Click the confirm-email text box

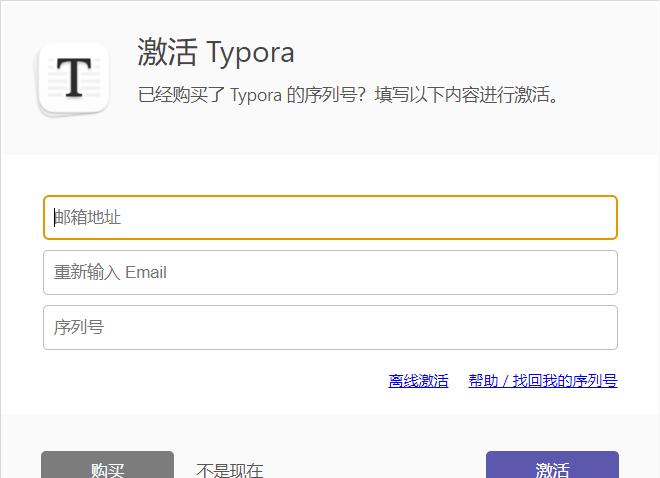[330, 272]
